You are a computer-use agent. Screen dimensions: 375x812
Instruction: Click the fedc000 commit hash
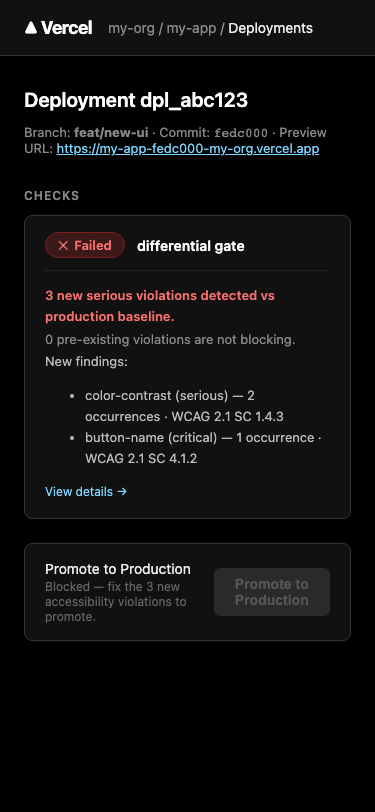coord(241,133)
